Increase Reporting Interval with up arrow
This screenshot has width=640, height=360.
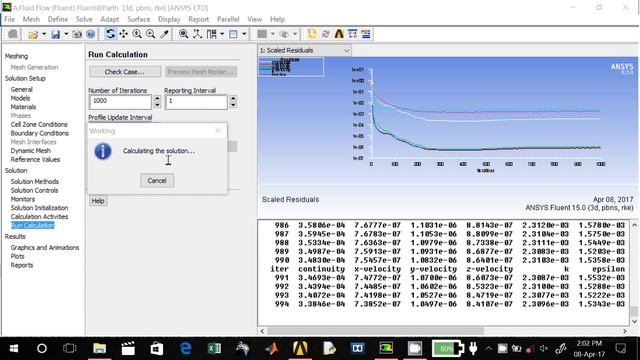tap(233, 98)
